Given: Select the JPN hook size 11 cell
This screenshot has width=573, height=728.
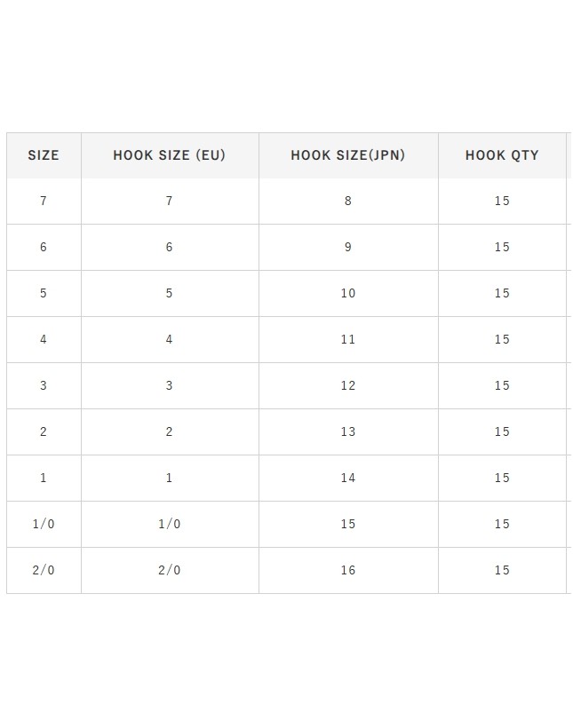Looking at the screenshot, I should click(x=347, y=340).
